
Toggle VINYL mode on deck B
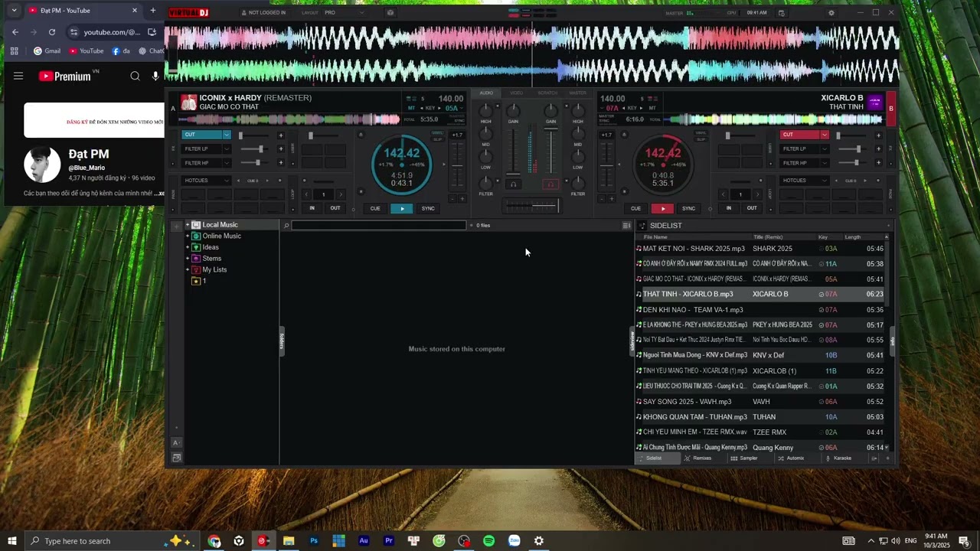pyautogui.click(x=701, y=132)
